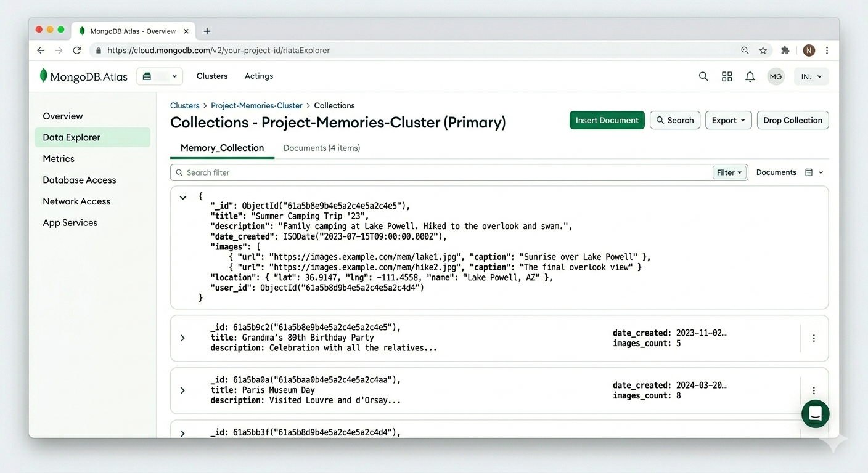Image resolution: width=868 pixels, height=473 pixels.
Task: Click the ISODate date_created value
Action: pyautogui.click(x=364, y=236)
